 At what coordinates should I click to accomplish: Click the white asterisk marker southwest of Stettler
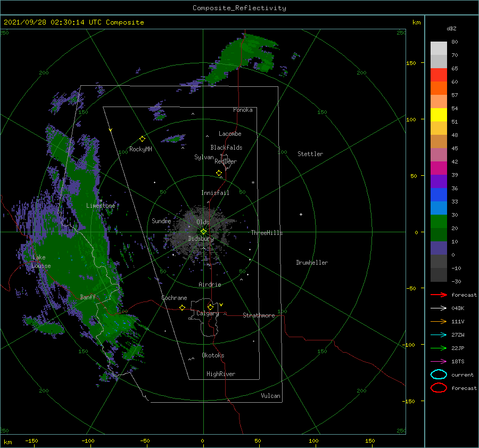click(x=253, y=183)
